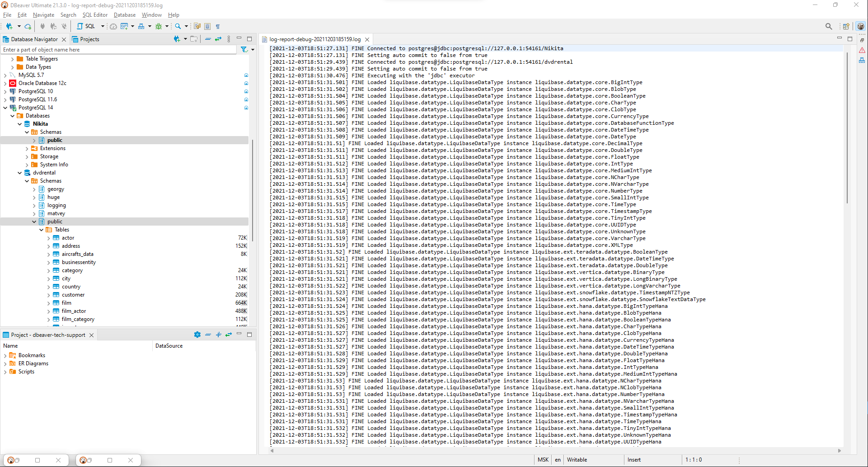Open the SQL button dropdown arrow
This screenshot has height=467, width=868.
(x=103, y=26)
